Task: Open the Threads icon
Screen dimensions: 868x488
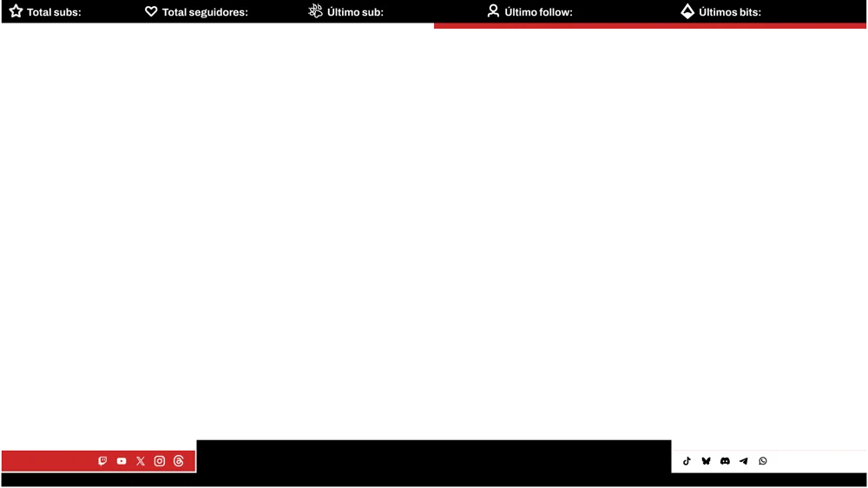Action: [x=178, y=461]
